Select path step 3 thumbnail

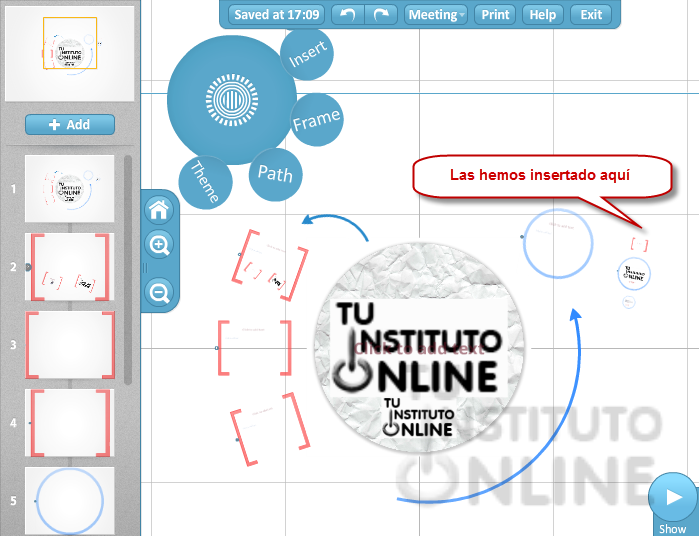pos(70,345)
